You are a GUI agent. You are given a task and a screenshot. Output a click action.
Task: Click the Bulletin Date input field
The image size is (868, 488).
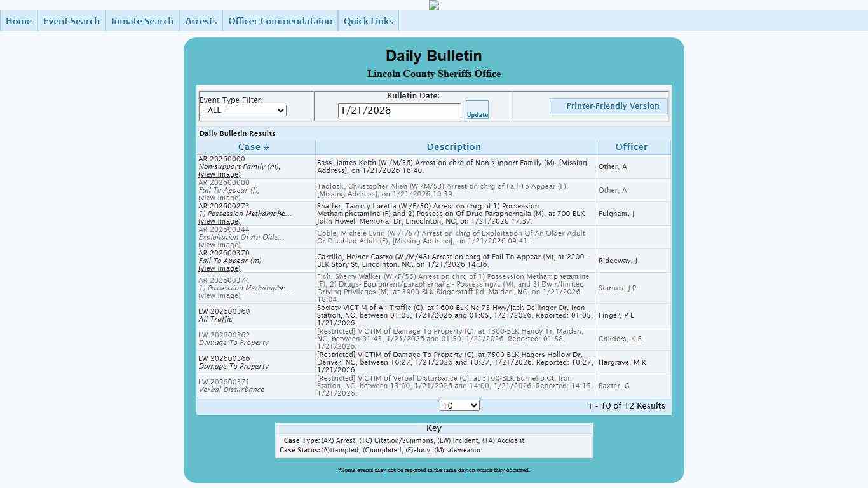(399, 111)
